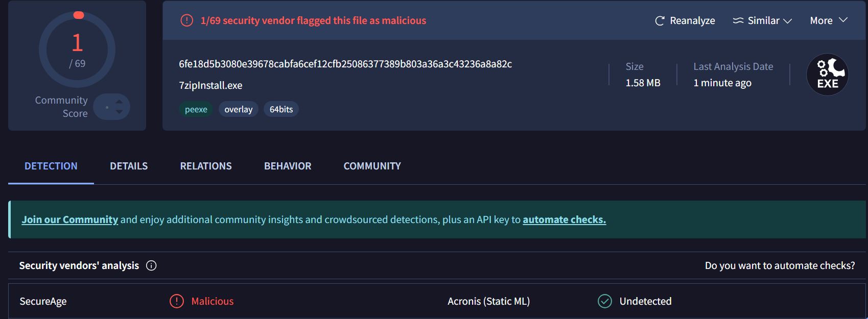Follow the Join our Community link
Image resolution: width=868 pixels, height=319 pixels.
coord(69,219)
